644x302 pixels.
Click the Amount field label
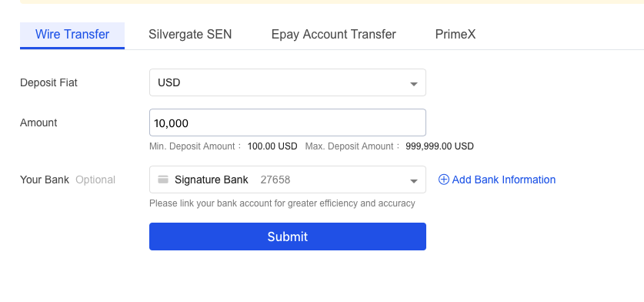[38, 122]
